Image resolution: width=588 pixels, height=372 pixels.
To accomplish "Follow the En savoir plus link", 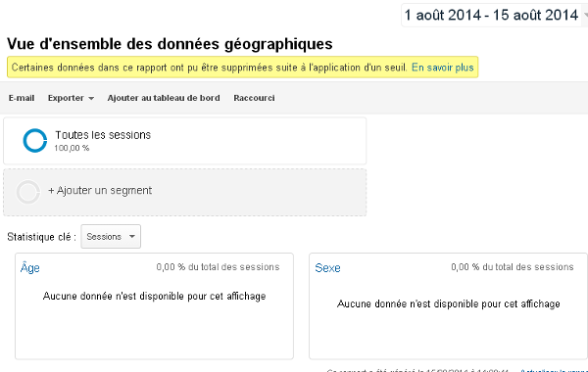I will [x=443, y=68].
